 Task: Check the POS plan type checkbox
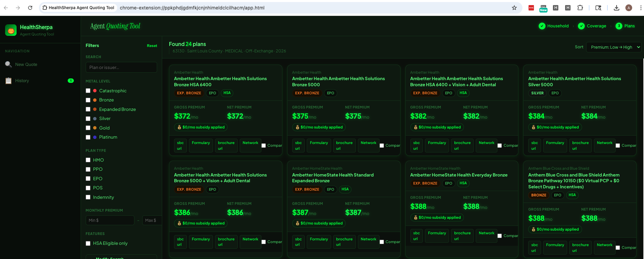[88, 188]
